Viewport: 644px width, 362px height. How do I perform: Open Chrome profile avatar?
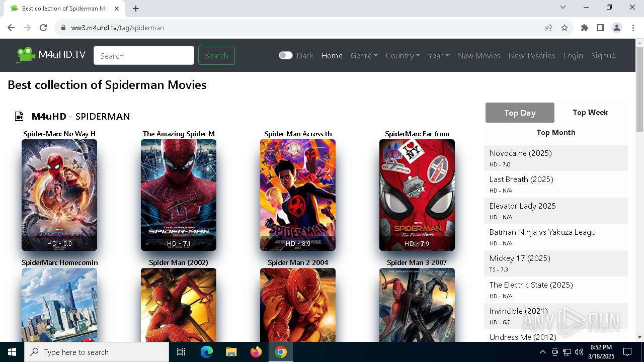pos(616,28)
